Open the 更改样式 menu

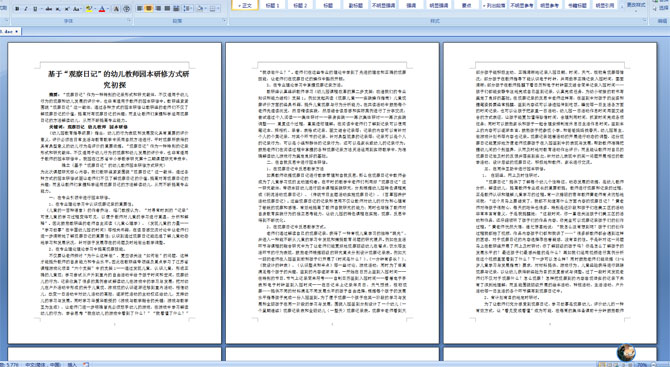(636, 6)
